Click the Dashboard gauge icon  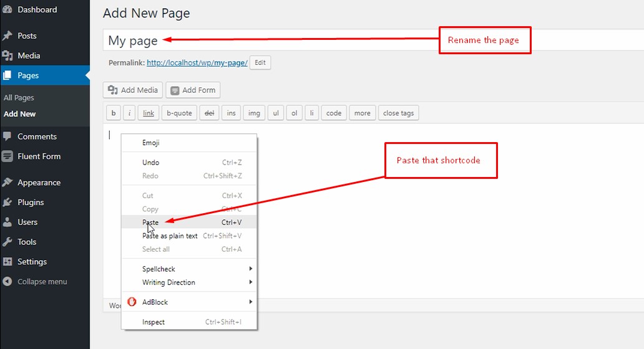(7, 9)
